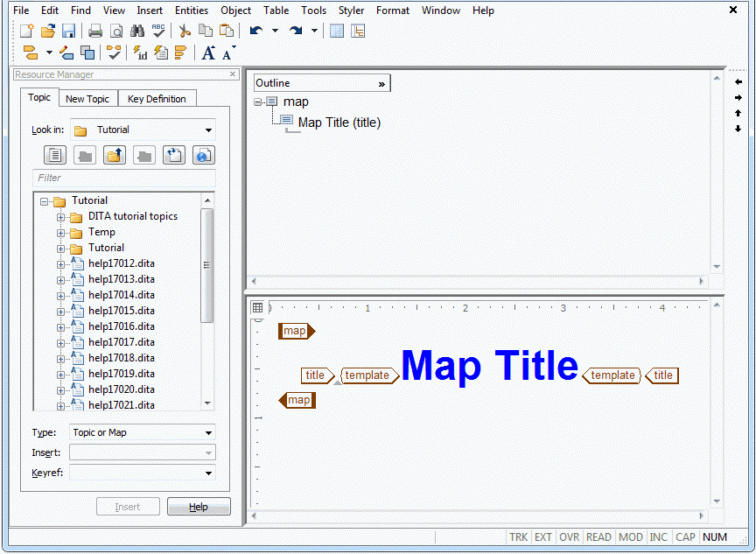Open the redo history dropdown arrow
This screenshot has width=756, height=554.
(x=314, y=31)
